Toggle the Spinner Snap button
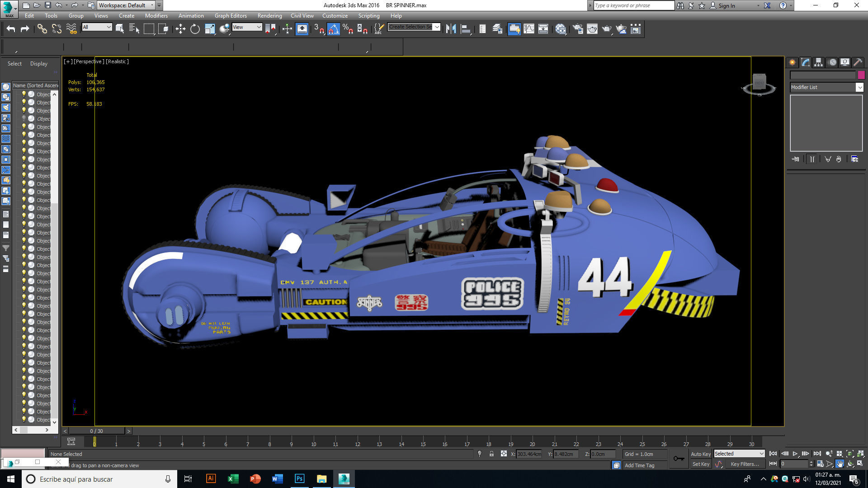This screenshot has height=488, width=868. (362, 29)
